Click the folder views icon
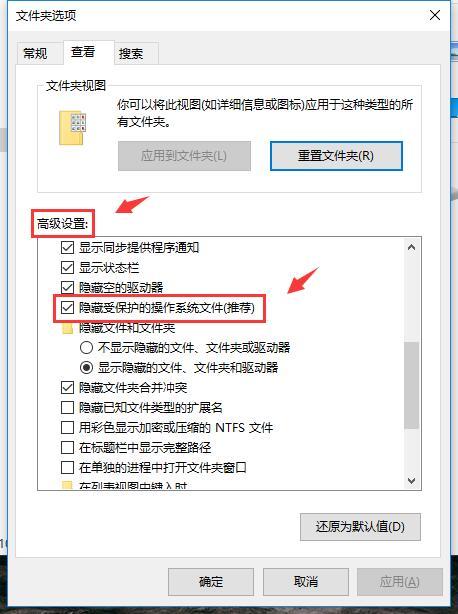The height and width of the screenshot is (614, 458). click(72, 128)
